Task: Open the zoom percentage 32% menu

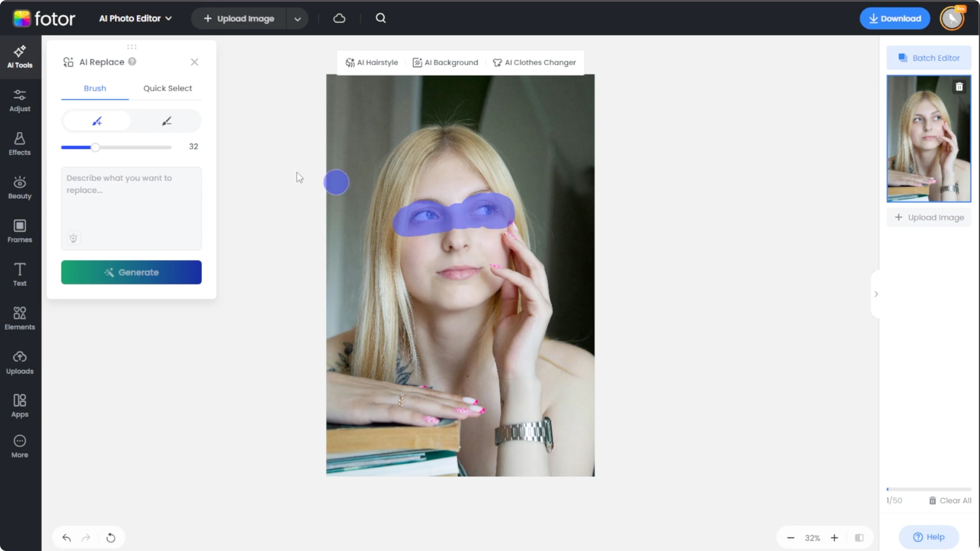Action: click(x=812, y=538)
